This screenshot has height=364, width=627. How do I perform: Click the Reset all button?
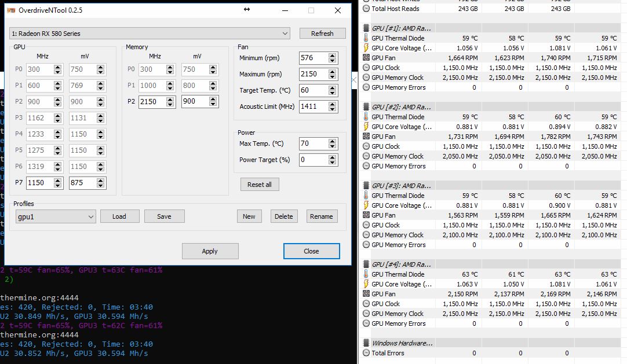pyautogui.click(x=260, y=185)
